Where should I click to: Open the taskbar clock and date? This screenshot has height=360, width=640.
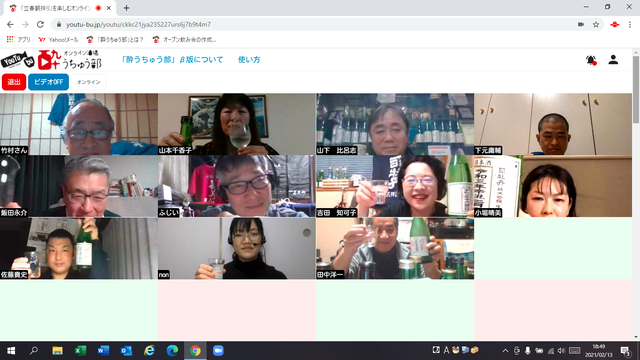coord(598,351)
